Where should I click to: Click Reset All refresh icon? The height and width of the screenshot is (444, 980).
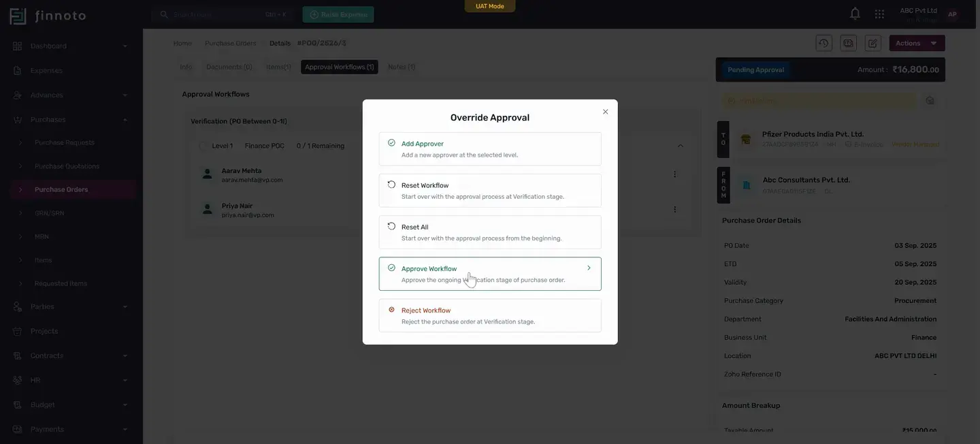(391, 226)
